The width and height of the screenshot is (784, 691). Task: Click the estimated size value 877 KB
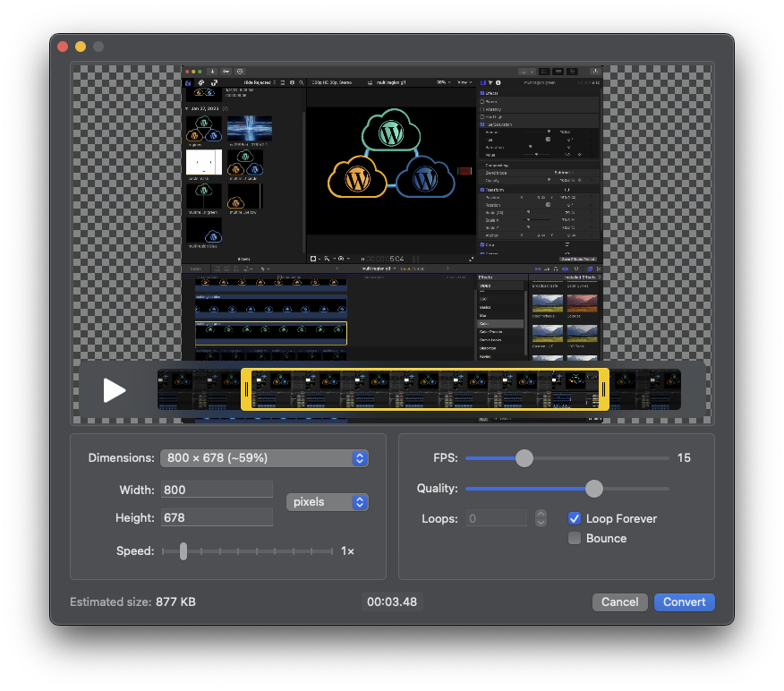click(175, 602)
